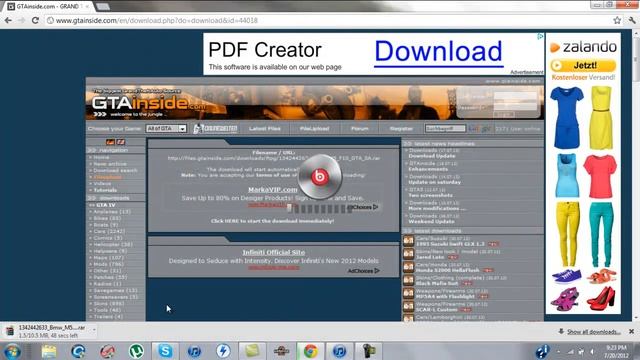Open Windows Explorer from taskbar
Image resolution: width=640 pixels, height=360 pixels.
49,351
